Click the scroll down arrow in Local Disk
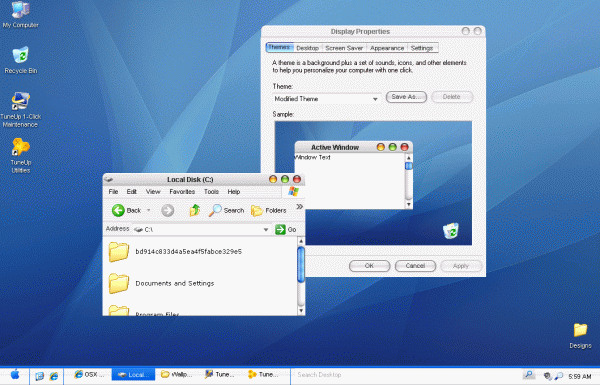The height and width of the screenshot is (385, 600). coord(301,311)
